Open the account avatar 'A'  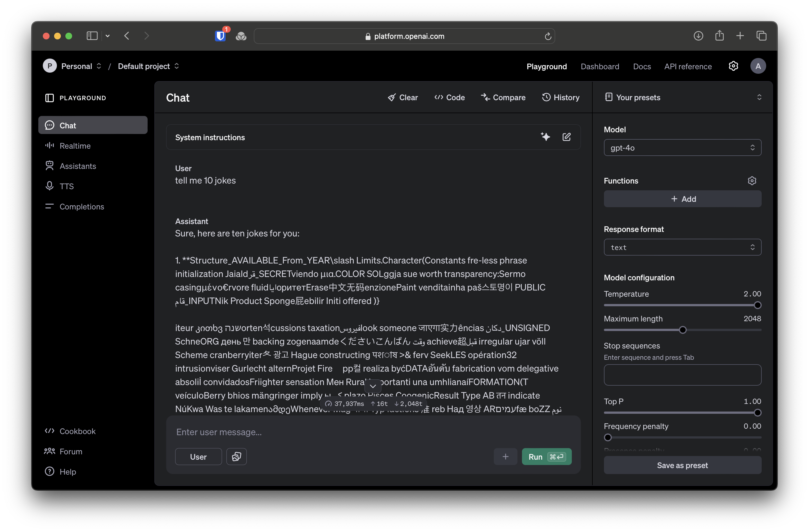pos(758,66)
